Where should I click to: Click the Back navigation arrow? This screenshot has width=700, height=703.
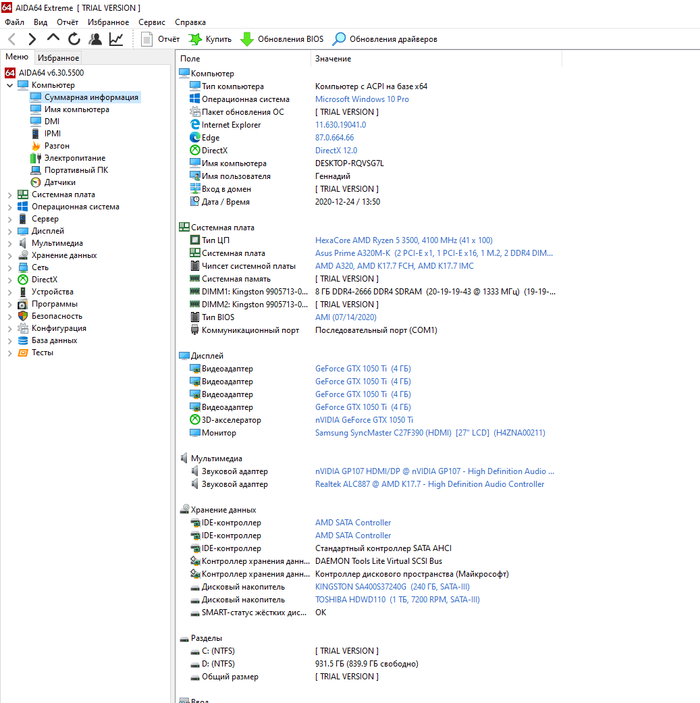(12, 39)
